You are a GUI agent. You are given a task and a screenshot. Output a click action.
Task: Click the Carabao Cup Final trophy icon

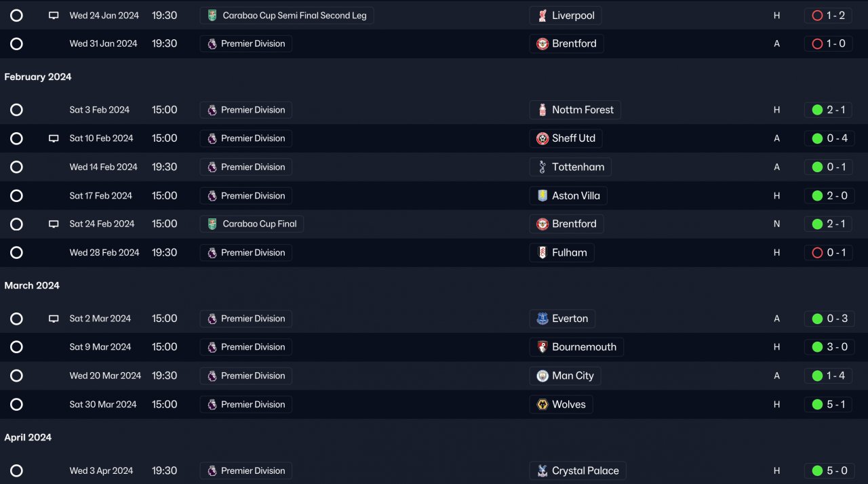pyautogui.click(x=212, y=224)
